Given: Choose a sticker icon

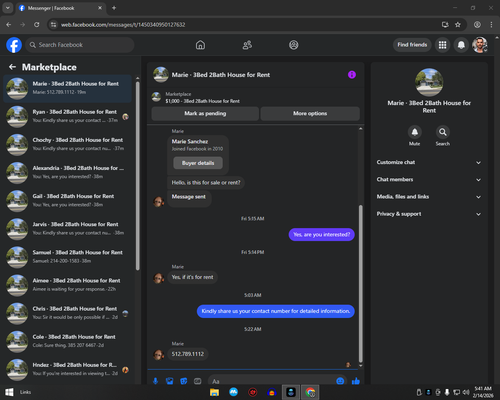Looking at the screenshot, I should click(184, 381).
